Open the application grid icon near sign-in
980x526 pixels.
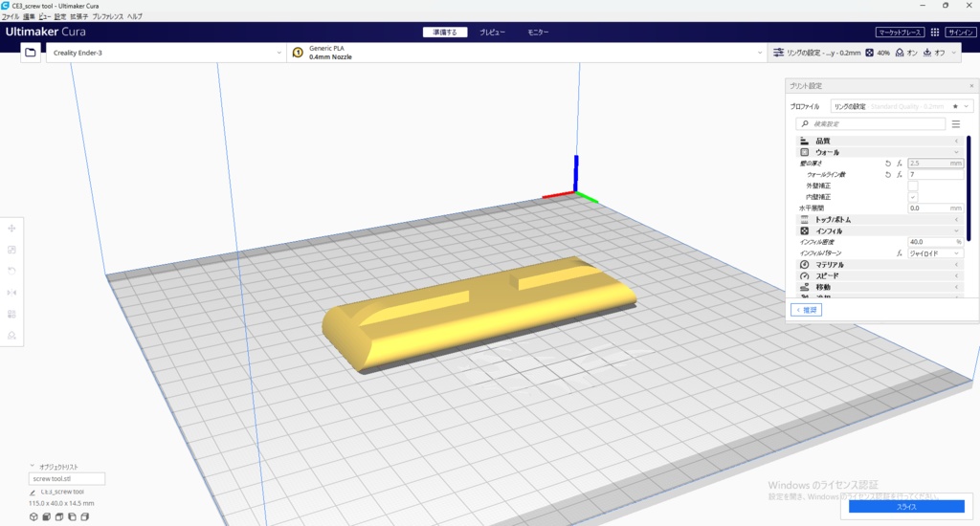pyautogui.click(x=934, y=32)
